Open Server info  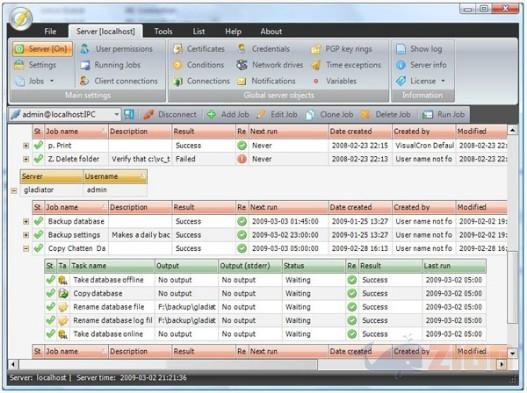tap(421, 65)
